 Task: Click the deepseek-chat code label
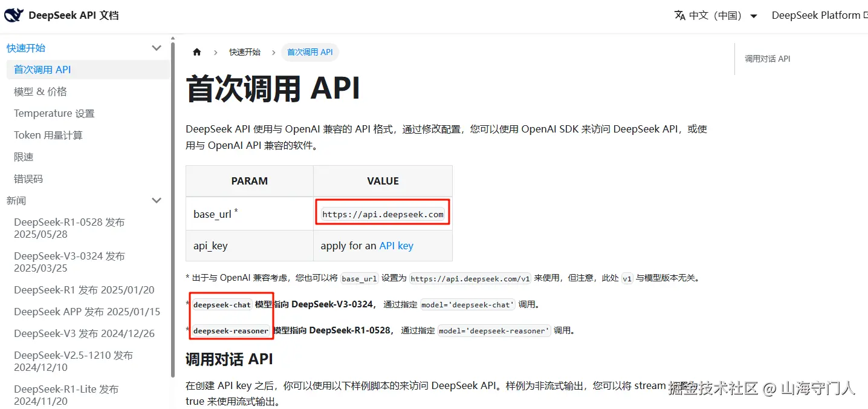click(222, 305)
